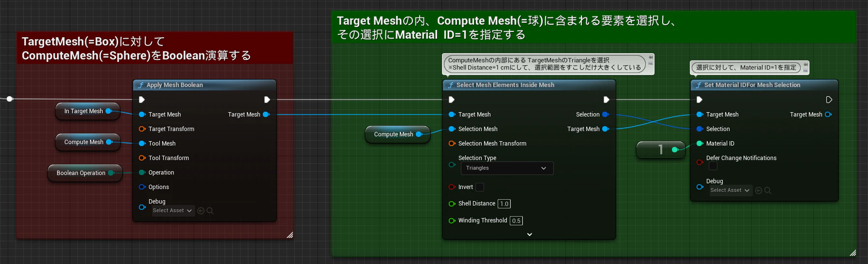Use browse-to-asset magnifier on Set Material ID Debug
The width and height of the screenshot is (868, 264).
pos(767,191)
